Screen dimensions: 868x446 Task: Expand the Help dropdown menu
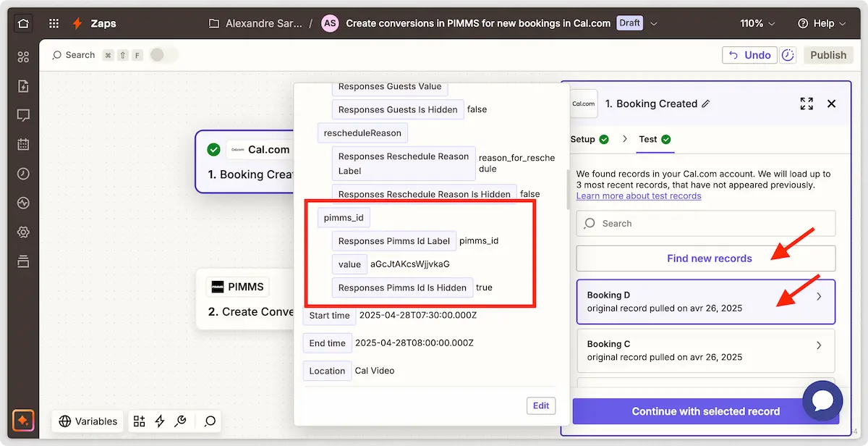click(x=822, y=23)
